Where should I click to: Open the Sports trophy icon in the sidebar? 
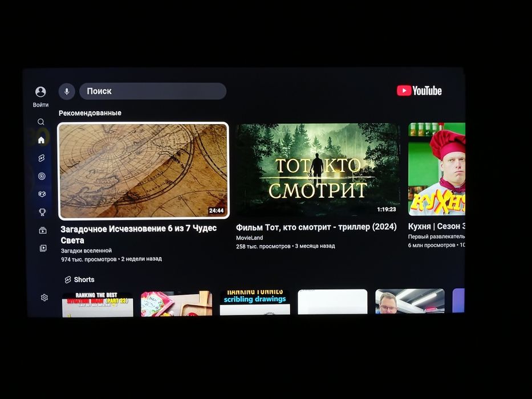coord(42,212)
